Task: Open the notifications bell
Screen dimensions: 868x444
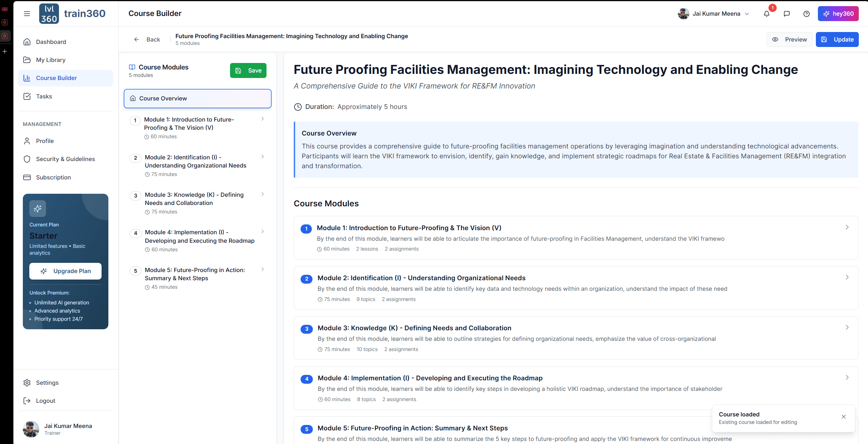Action: coord(766,14)
